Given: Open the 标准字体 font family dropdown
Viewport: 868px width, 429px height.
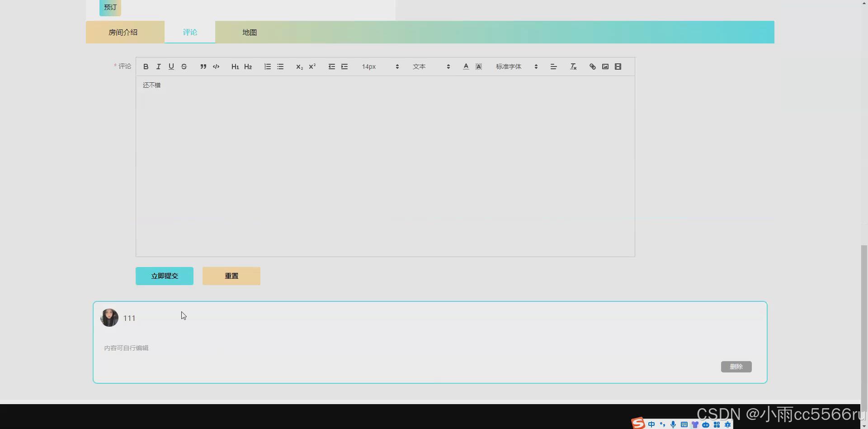Looking at the screenshot, I should [517, 67].
